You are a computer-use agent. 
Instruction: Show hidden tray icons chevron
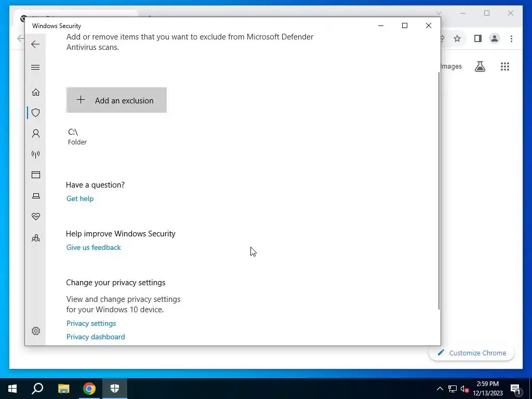point(440,389)
